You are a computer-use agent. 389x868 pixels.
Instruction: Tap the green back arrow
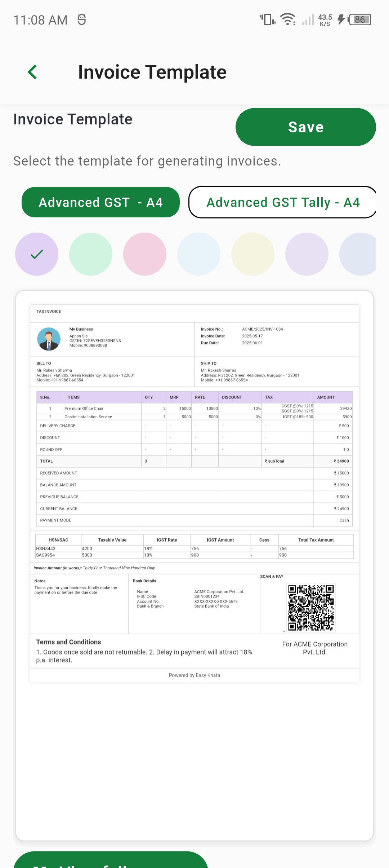pos(32,72)
